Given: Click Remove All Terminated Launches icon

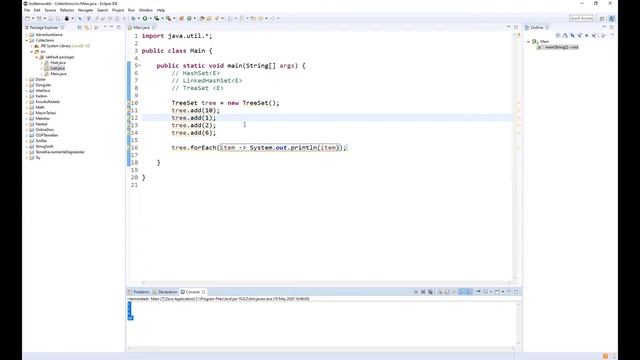Looking at the screenshot, I should click(430, 292).
